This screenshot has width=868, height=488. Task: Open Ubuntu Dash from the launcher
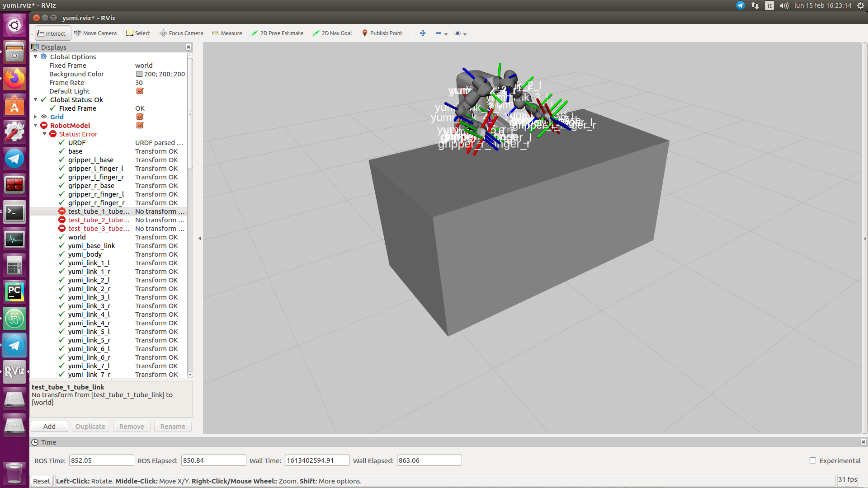point(14,25)
